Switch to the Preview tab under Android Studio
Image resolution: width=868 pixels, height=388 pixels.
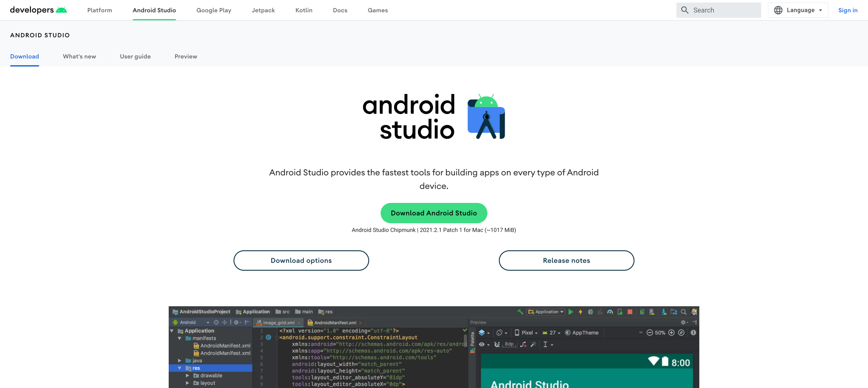(186, 56)
